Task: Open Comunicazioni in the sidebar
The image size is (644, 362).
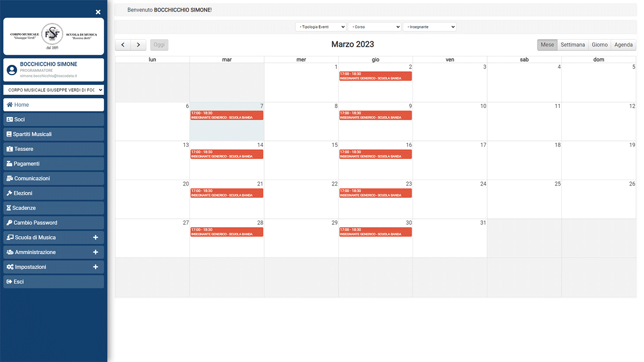Action: click(53, 179)
